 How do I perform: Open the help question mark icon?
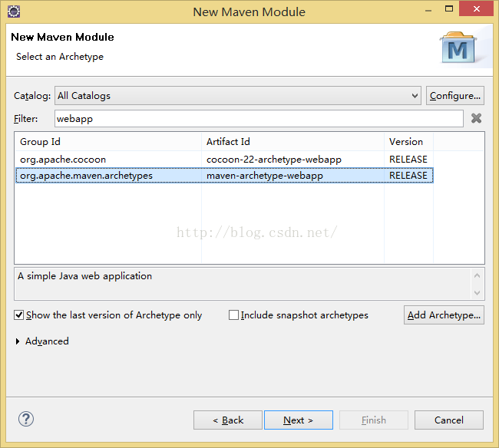pyautogui.click(x=26, y=419)
